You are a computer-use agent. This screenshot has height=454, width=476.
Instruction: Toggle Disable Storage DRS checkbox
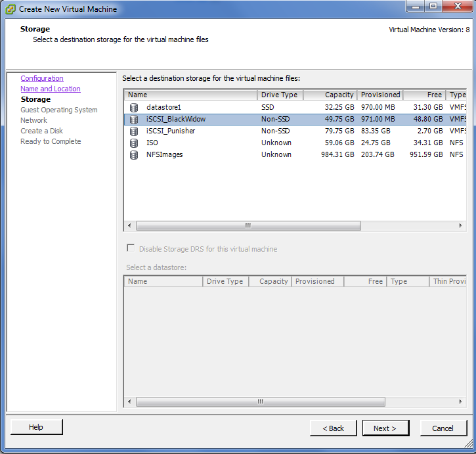[131, 249]
